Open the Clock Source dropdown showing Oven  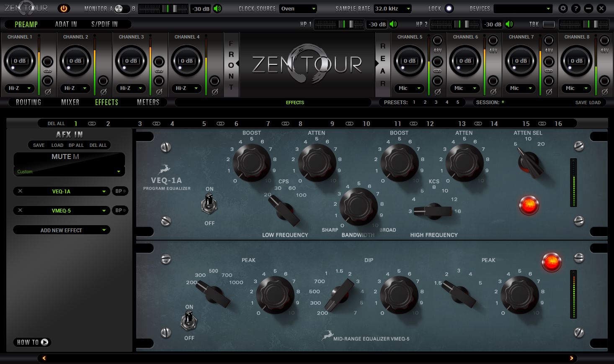click(298, 8)
